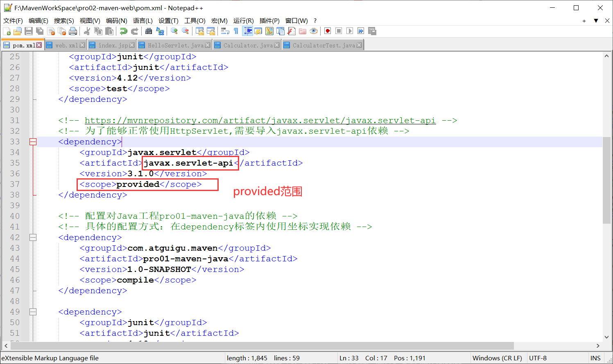Toggle the highlighted indent guide button
The width and height of the screenshot is (613, 364).
pyautogui.click(x=248, y=31)
